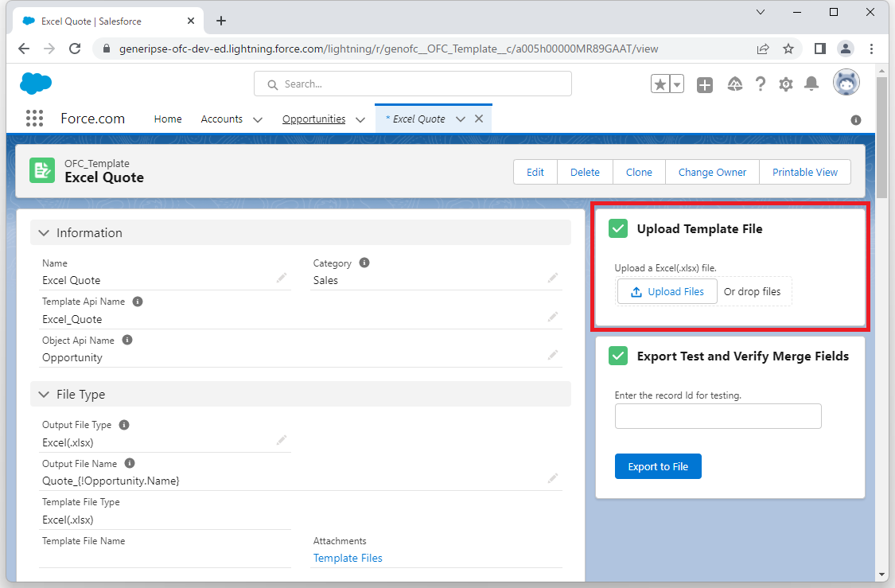895x588 pixels.
Task: Click the record Id input field
Action: coord(718,416)
